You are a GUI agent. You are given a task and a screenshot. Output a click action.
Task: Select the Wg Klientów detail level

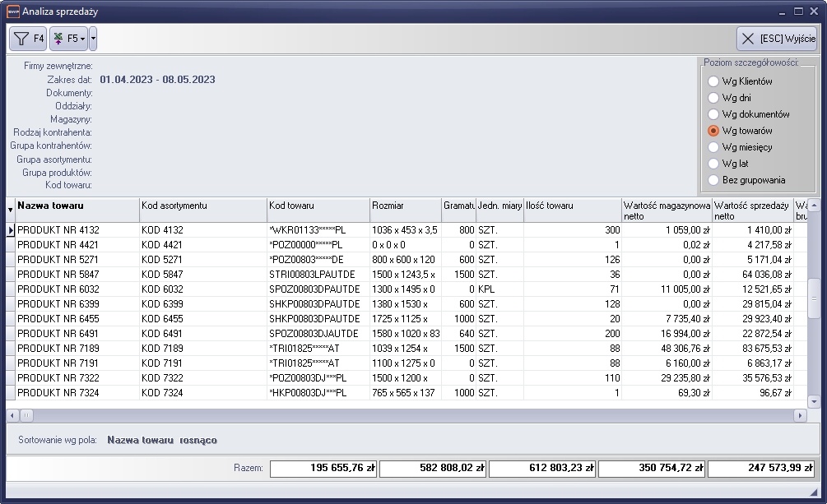713,81
